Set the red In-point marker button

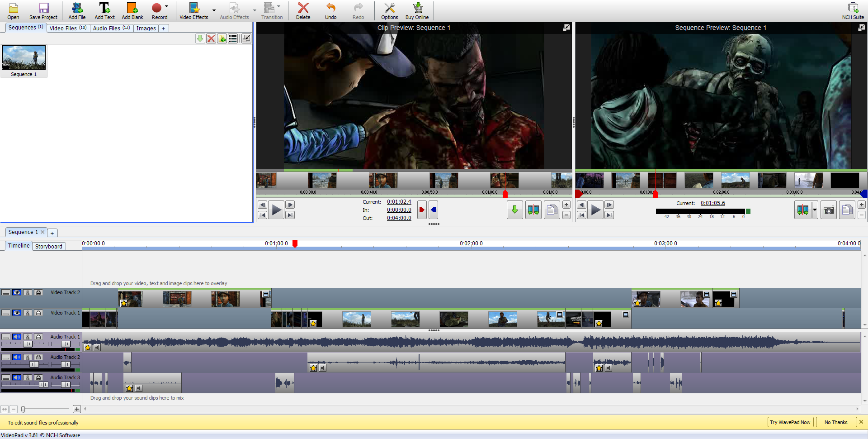tap(422, 210)
